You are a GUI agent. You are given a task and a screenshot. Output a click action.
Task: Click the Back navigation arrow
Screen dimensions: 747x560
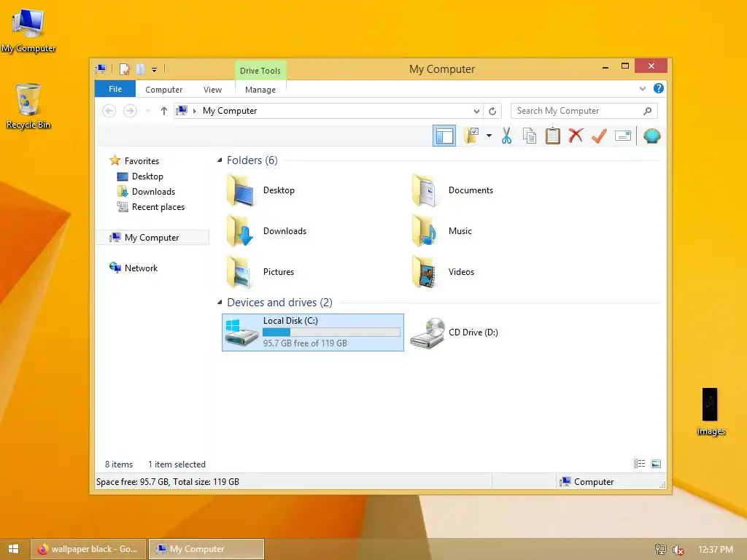pos(109,111)
